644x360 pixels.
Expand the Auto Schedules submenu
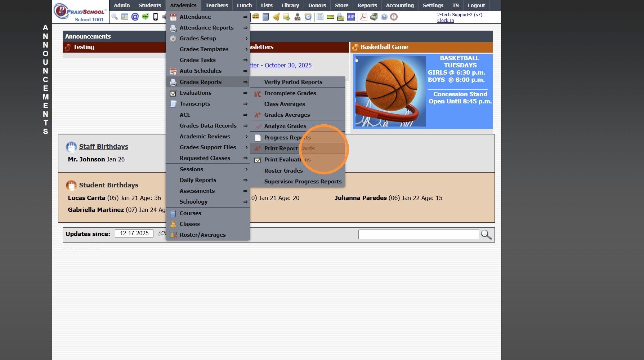click(x=208, y=71)
